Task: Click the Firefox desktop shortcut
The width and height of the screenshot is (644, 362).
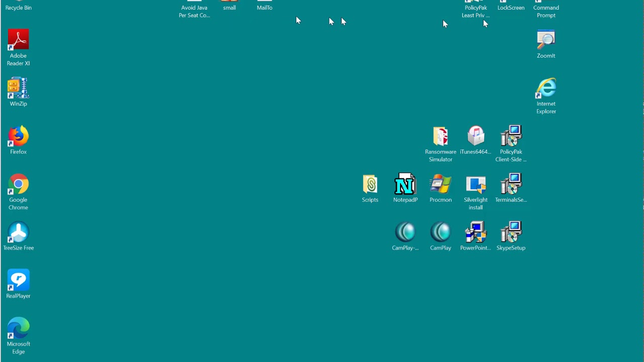Action: pyautogui.click(x=18, y=136)
